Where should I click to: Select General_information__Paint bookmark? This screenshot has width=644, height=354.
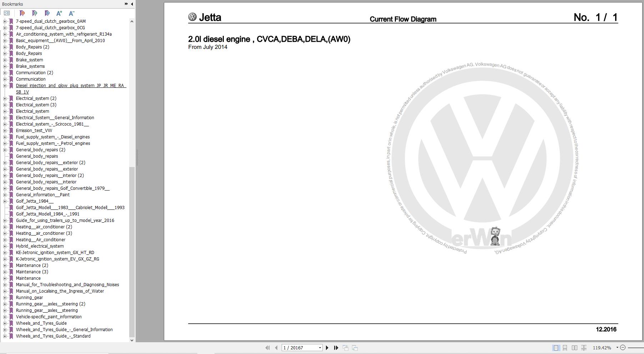click(43, 195)
